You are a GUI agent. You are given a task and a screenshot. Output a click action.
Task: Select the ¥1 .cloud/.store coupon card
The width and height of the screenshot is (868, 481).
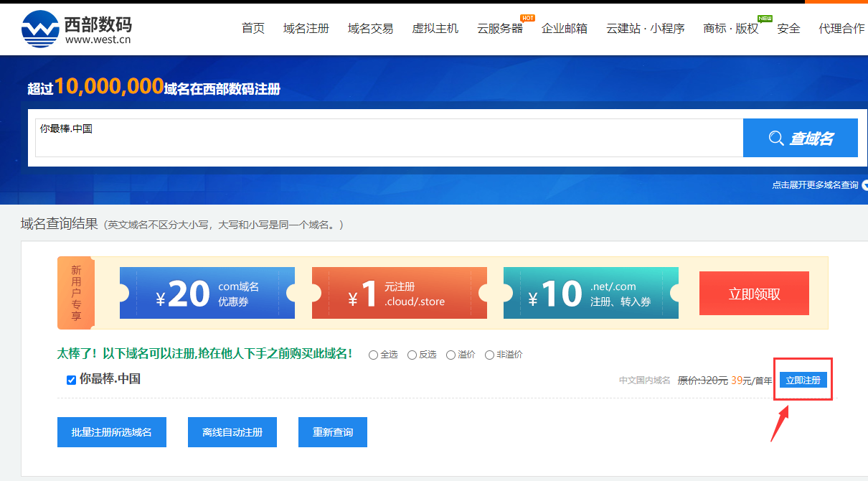[x=400, y=293]
